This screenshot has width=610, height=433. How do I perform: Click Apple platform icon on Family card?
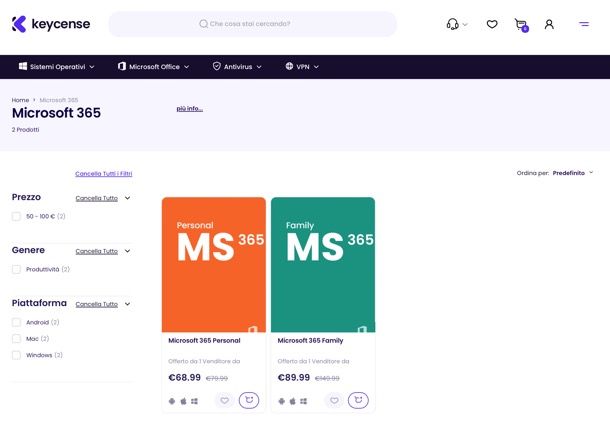click(x=293, y=401)
